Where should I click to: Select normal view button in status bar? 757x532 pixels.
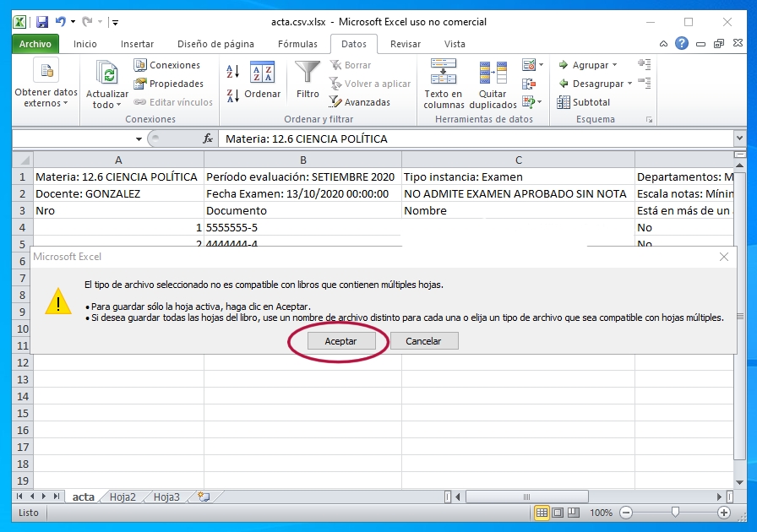(x=542, y=513)
